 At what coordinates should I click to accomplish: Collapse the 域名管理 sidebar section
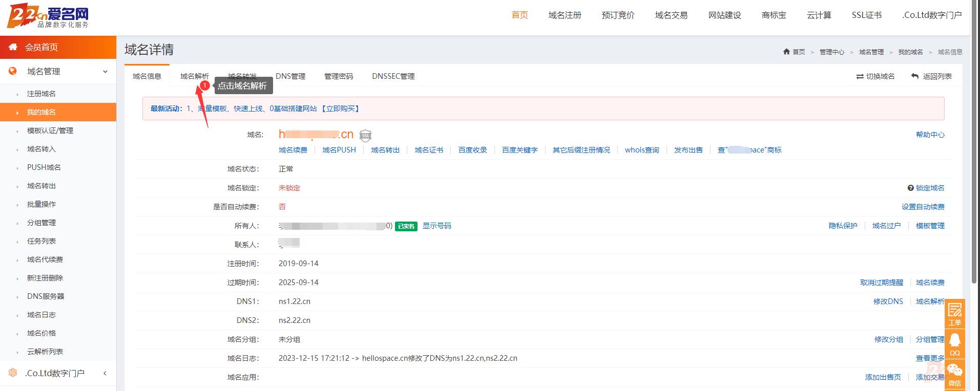pyautogui.click(x=105, y=72)
